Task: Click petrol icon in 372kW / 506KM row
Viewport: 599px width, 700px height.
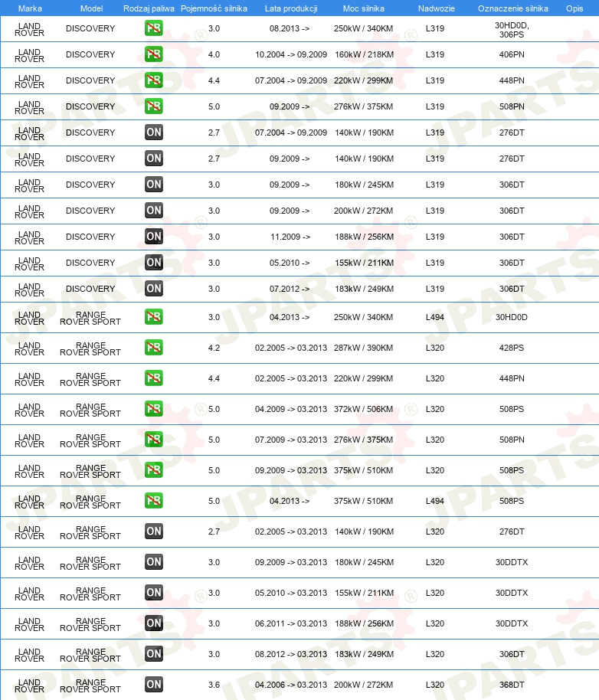Action: (153, 409)
